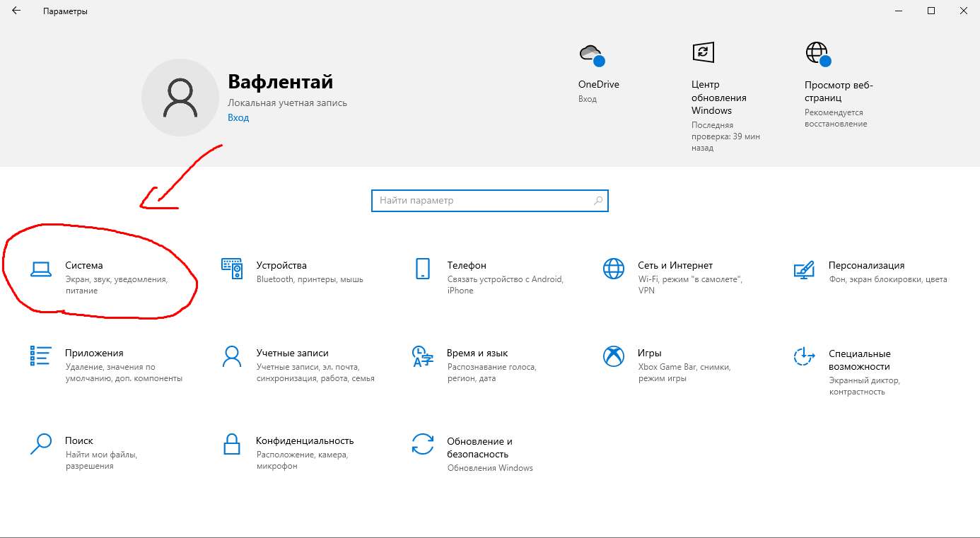
Task: Open the Устройства keyboard and speaker icon
Action: click(232, 269)
